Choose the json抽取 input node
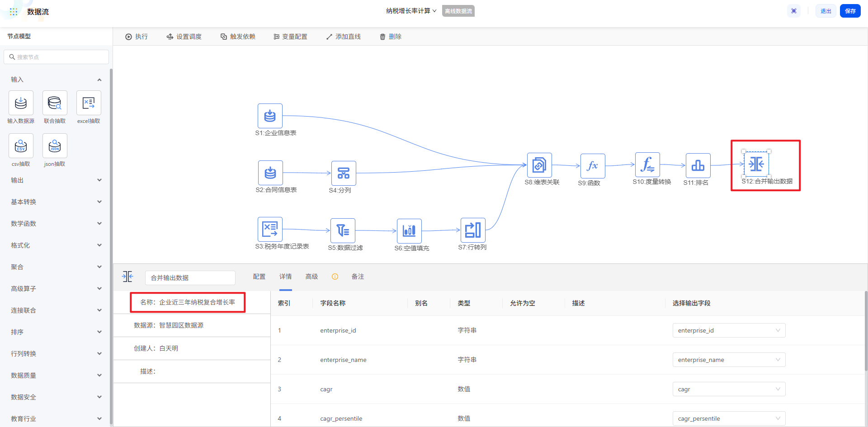 55,146
